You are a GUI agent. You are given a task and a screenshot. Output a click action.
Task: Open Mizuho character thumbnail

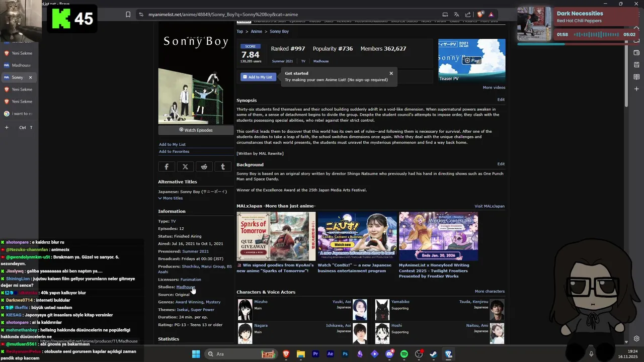click(245, 310)
